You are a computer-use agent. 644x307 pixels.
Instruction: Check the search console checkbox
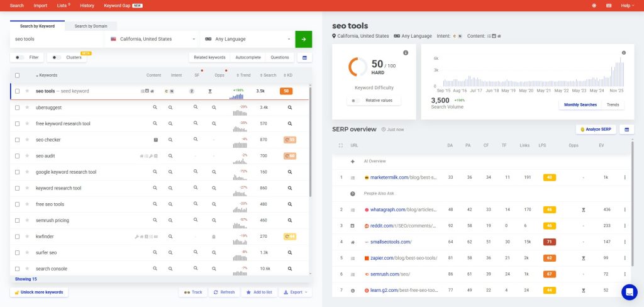coord(17,269)
